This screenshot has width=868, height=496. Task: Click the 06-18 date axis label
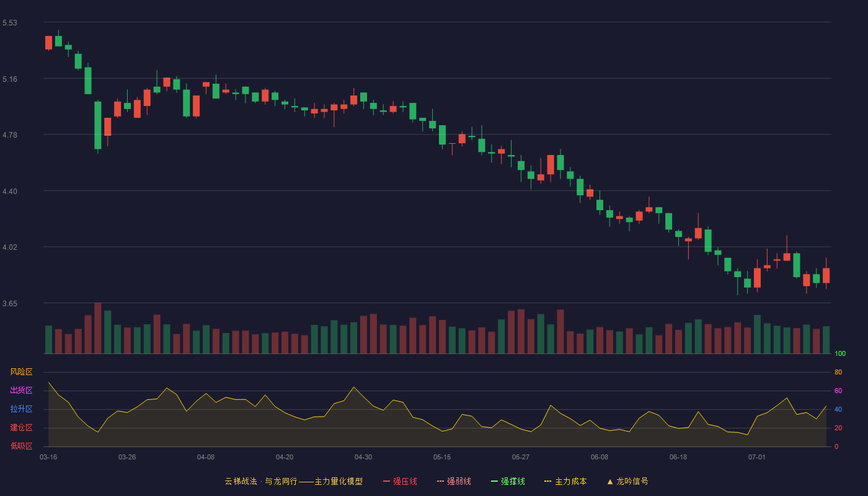[x=678, y=457]
